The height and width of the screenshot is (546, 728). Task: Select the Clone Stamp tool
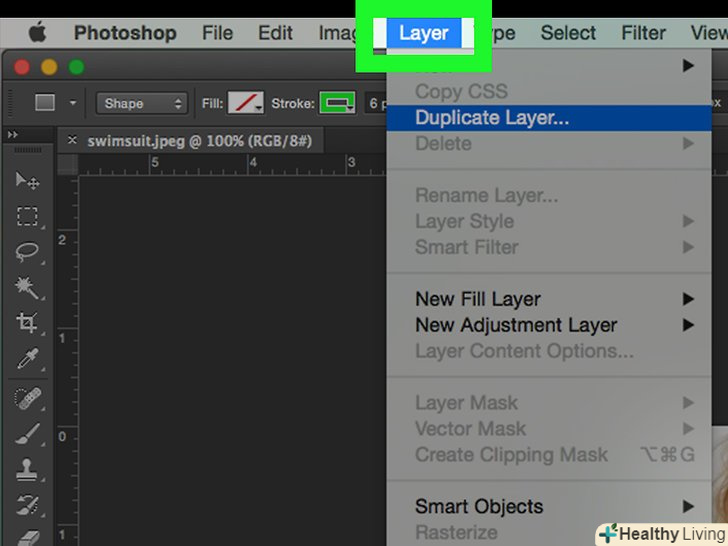[27, 469]
